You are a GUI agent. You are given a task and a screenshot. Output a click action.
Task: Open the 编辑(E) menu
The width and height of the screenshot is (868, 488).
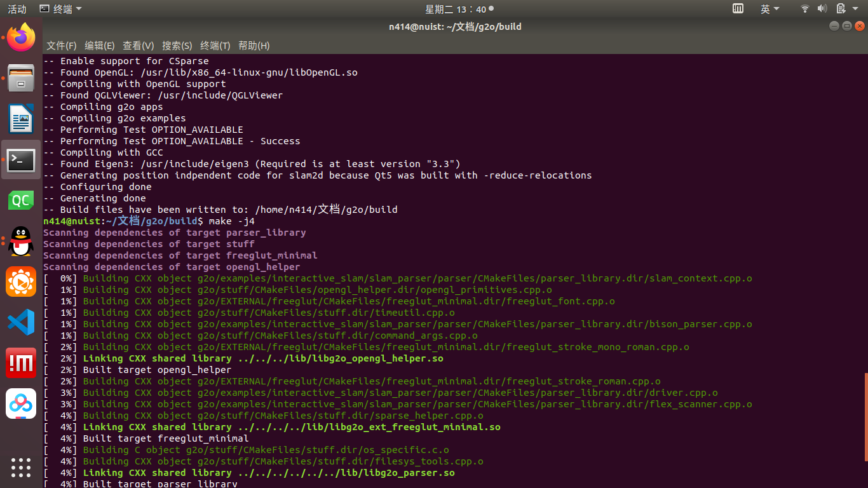(100, 46)
